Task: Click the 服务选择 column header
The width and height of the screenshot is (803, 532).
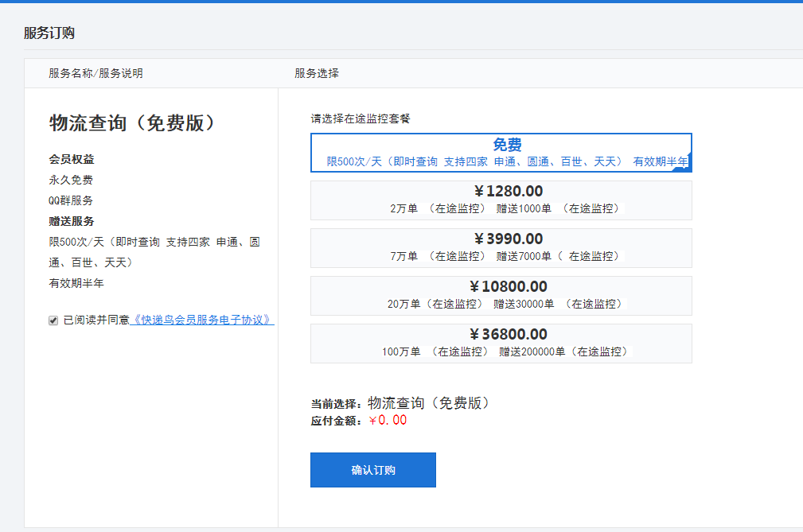Action: [x=317, y=73]
